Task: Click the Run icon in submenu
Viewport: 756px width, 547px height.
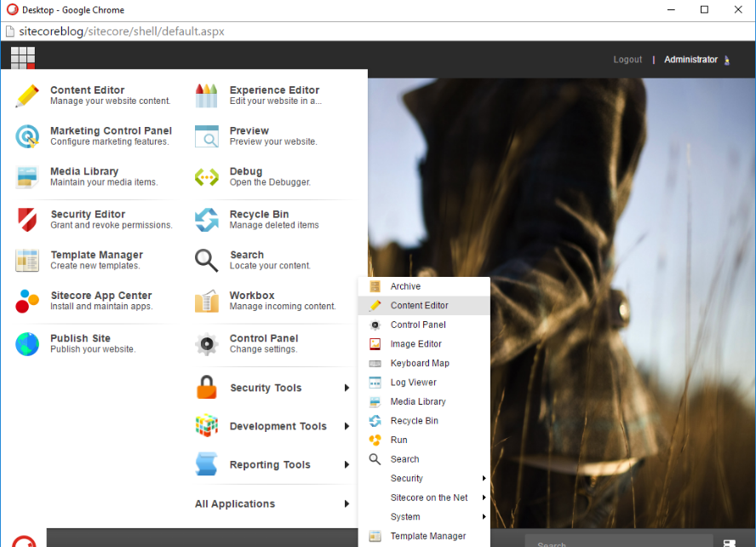Action: pyautogui.click(x=375, y=440)
